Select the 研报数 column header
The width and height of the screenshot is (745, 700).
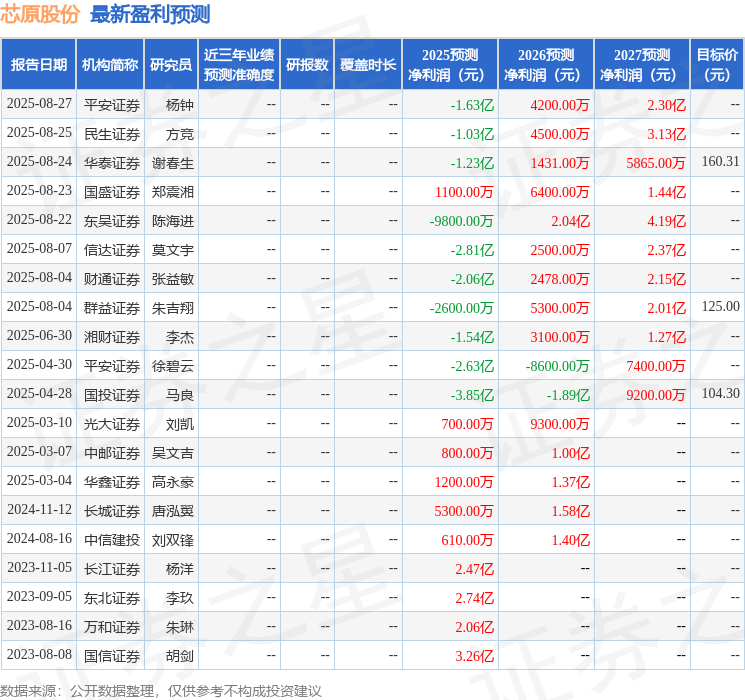pyautogui.click(x=307, y=65)
